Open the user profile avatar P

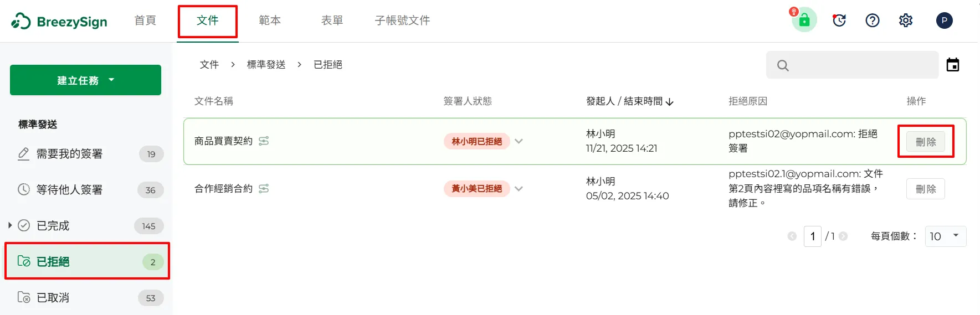click(x=945, y=20)
